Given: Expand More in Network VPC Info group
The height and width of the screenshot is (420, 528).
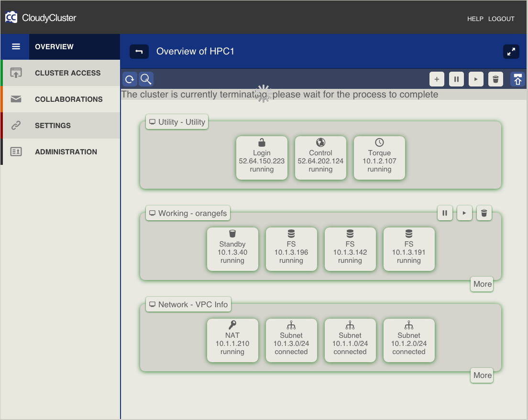Looking at the screenshot, I should (482, 375).
